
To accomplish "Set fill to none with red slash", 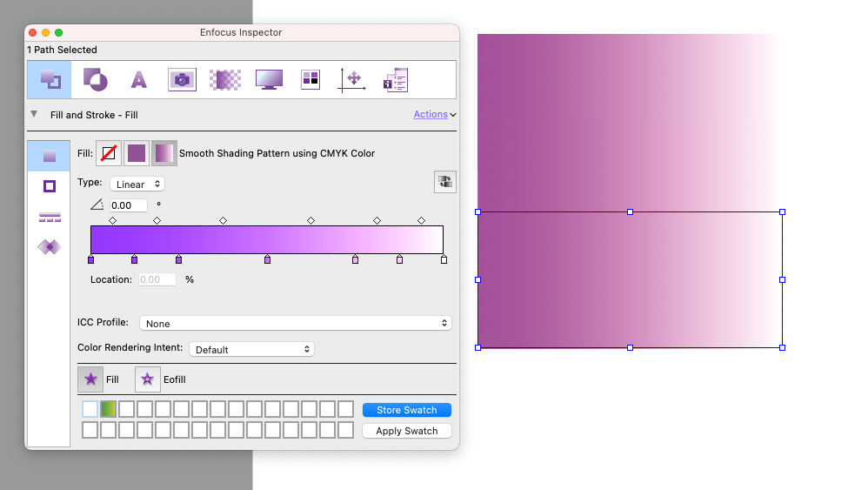I will (109, 153).
